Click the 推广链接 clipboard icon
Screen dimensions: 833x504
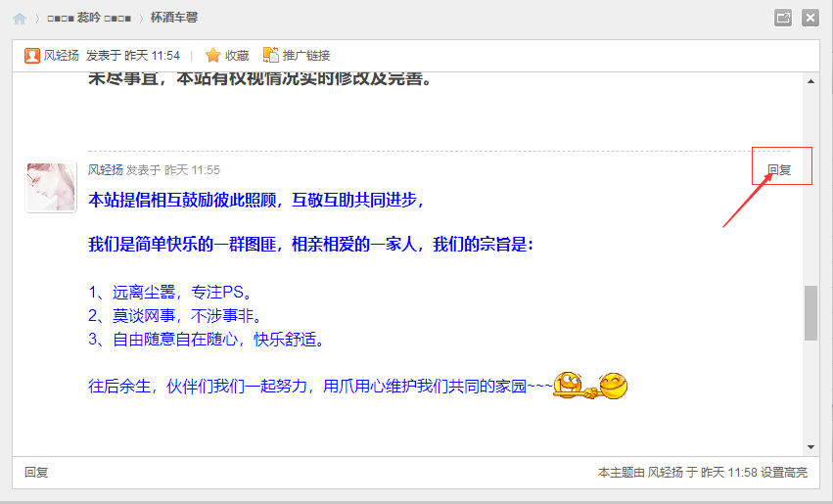(x=271, y=55)
